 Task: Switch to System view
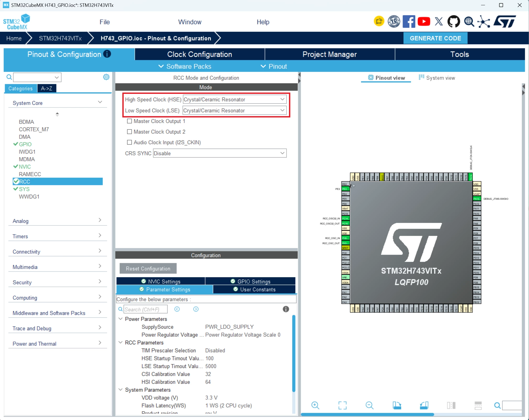point(437,78)
